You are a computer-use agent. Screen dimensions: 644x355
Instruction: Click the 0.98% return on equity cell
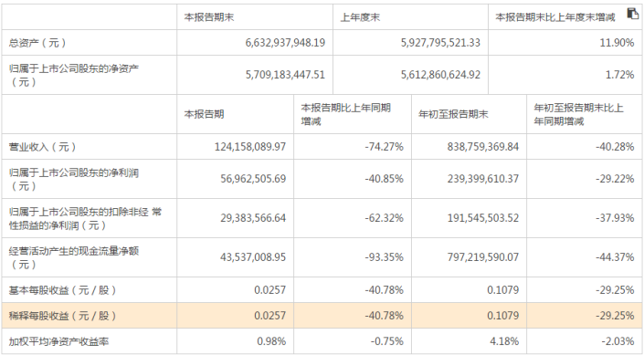(271, 341)
